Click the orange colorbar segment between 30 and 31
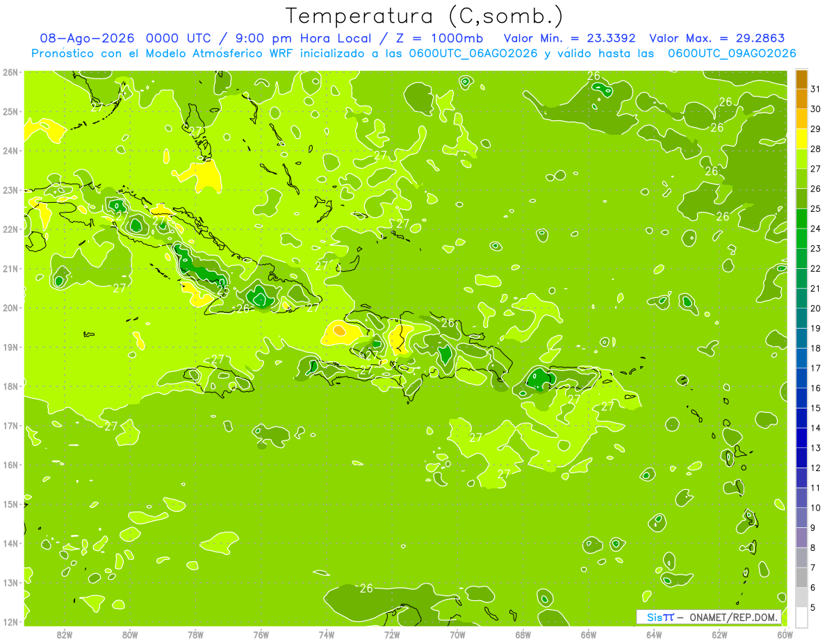This screenshot has height=644, width=834. click(x=801, y=99)
